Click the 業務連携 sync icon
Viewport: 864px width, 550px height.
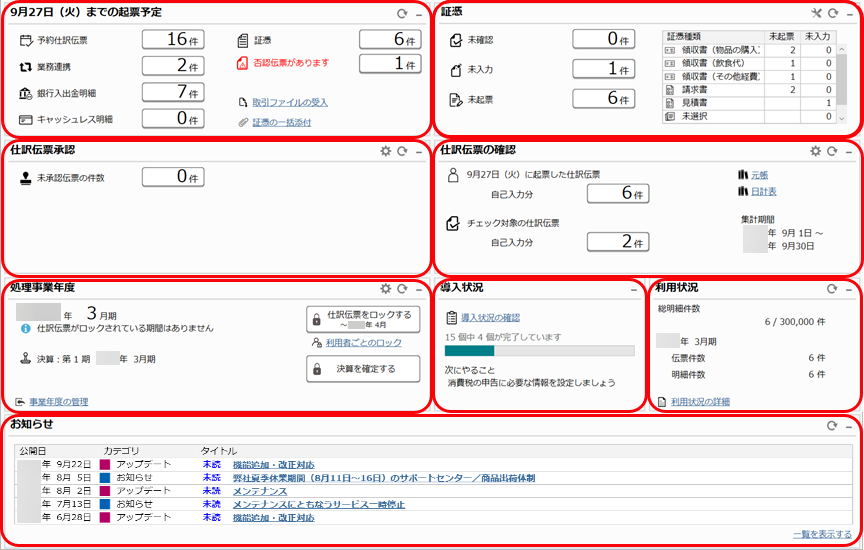click(x=25, y=67)
